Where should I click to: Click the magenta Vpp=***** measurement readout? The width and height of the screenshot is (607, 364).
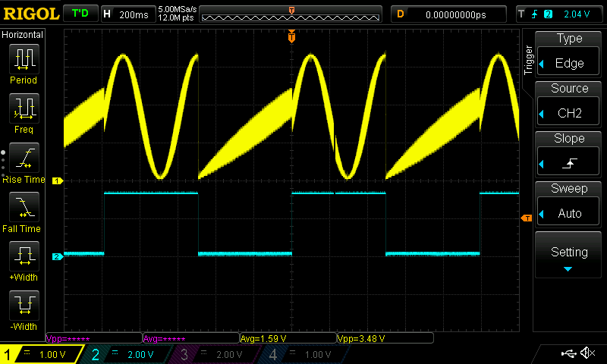[94, 338]
